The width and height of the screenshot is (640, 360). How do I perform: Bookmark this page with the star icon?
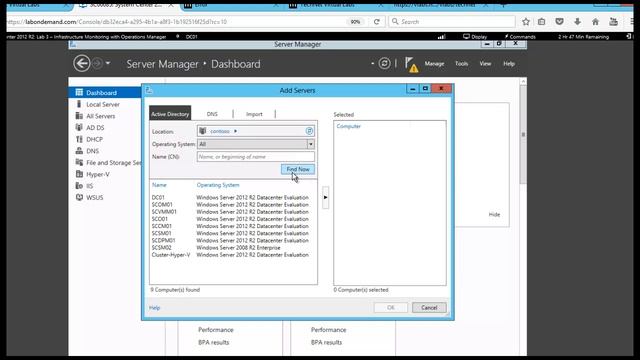pos(526,22)
